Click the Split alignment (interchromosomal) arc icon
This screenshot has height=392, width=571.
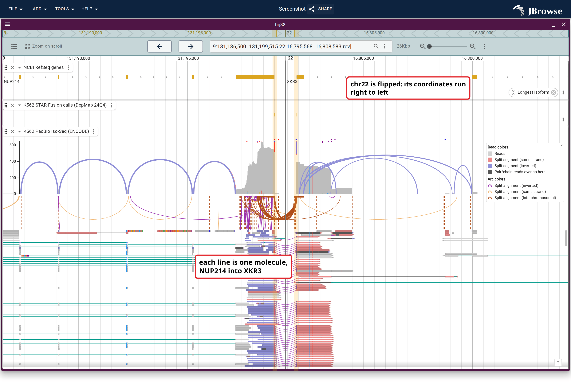click(490, 198)
